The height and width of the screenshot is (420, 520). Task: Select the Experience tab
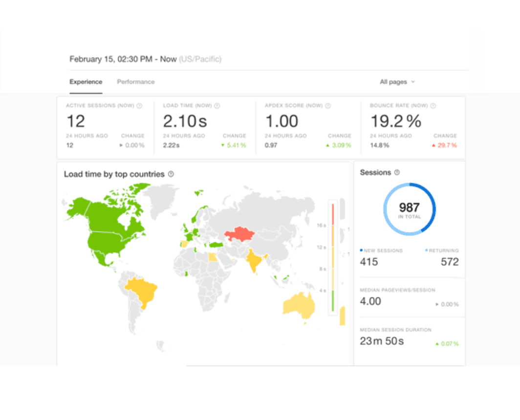tap(86, 82)
